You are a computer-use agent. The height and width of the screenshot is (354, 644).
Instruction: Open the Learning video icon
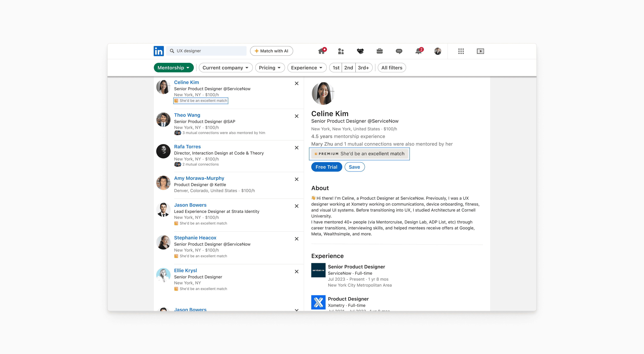tap(480, 51)
